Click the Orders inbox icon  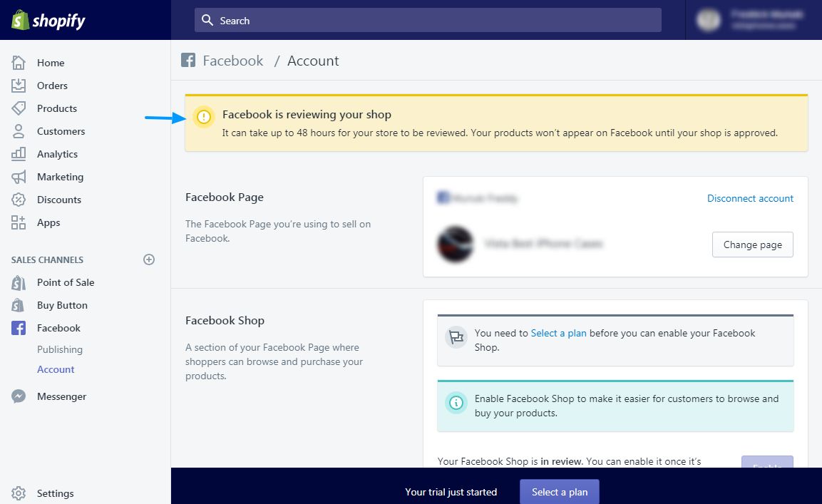[19, 86]
